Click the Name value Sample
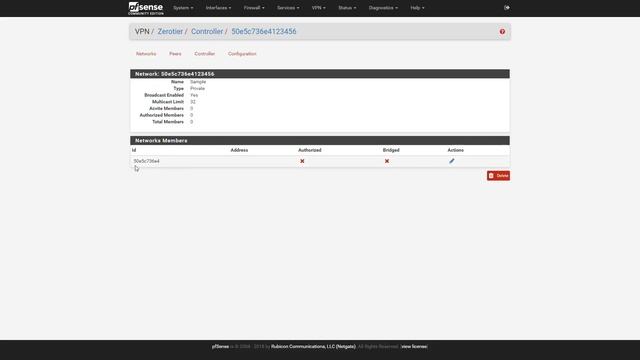The width and height of the screenshot is (640, 360). [x=198, y=82]
